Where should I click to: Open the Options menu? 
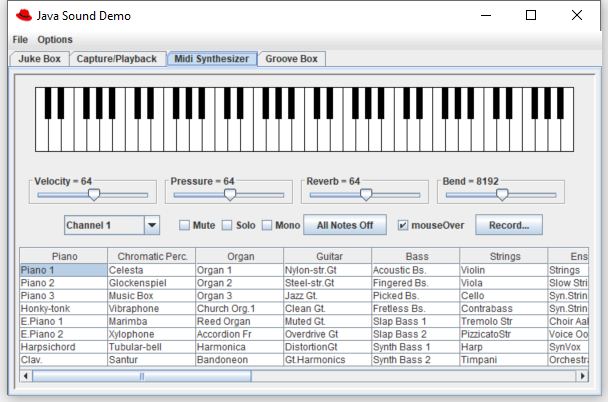55,39
